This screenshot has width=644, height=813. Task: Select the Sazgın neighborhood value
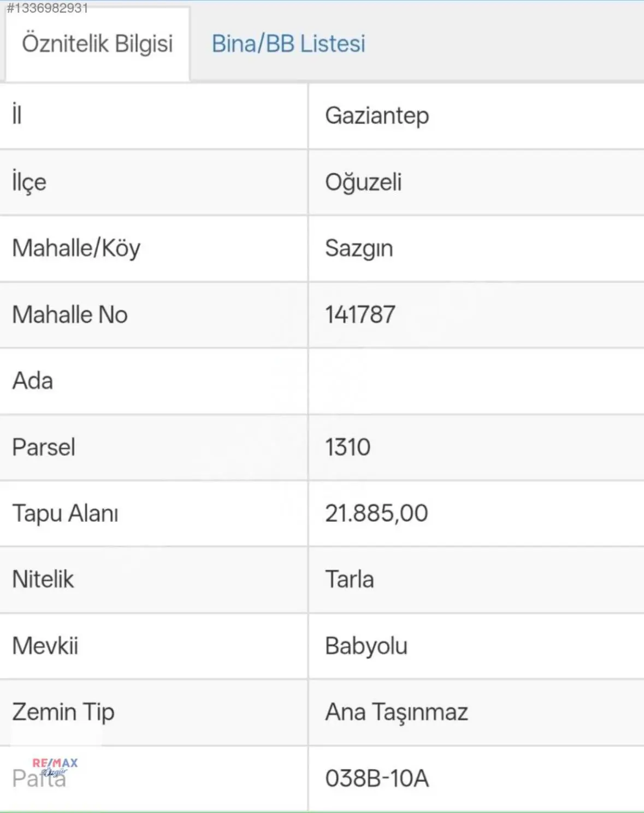359,249
